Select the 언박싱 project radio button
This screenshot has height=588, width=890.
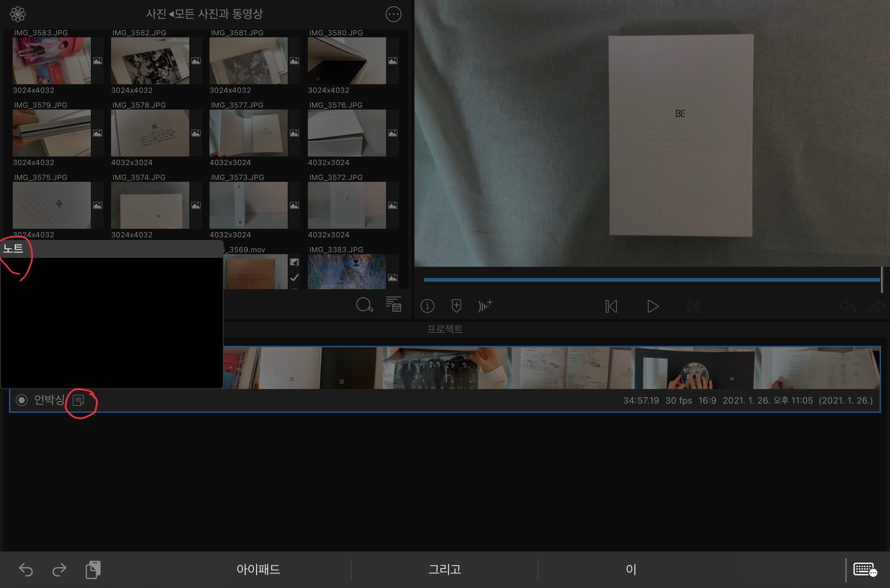point(21,400)
